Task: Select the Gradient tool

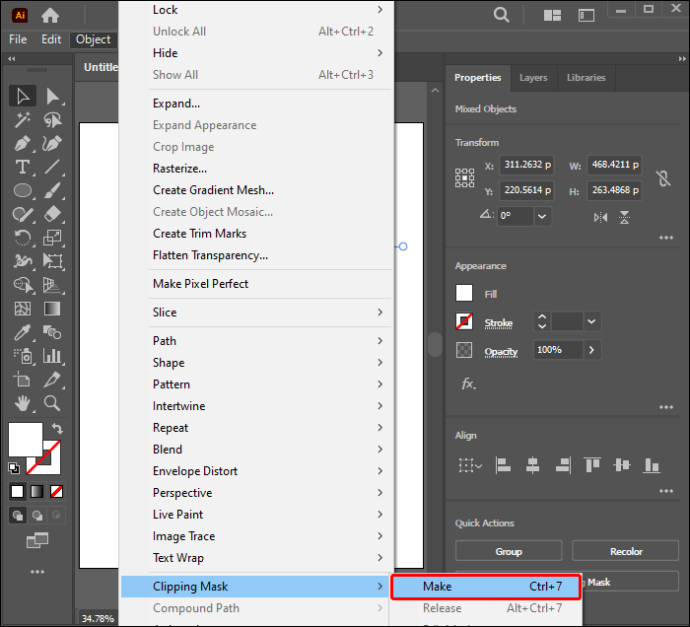Action: tap(52, 308)
